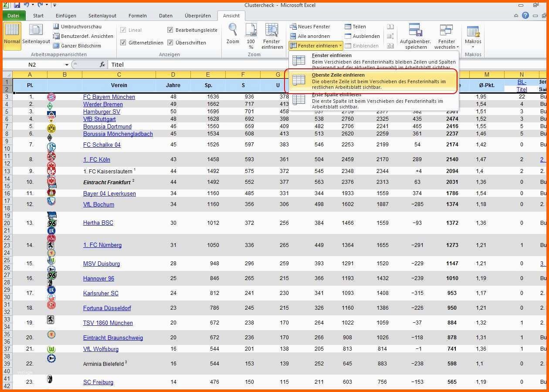This screenshot has width=549, height=392.
Task: Toggle the Lineal checkbox
Action: click(123, 30)
